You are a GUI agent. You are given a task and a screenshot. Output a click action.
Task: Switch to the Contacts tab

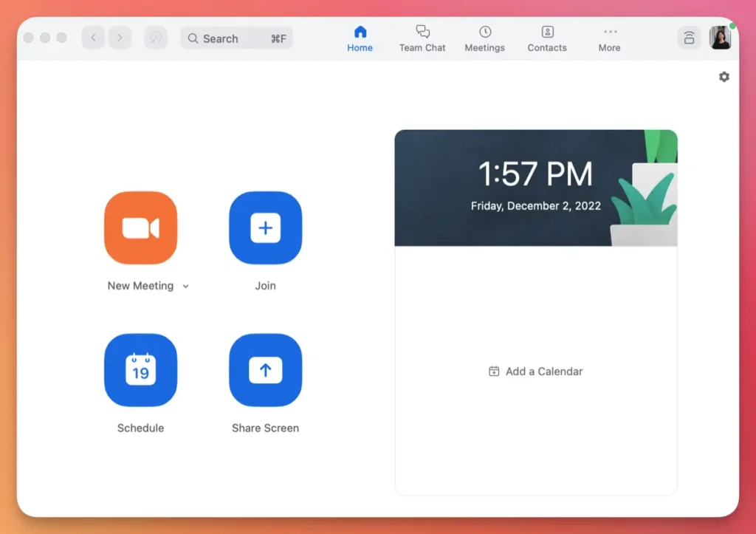click(546, 38)
